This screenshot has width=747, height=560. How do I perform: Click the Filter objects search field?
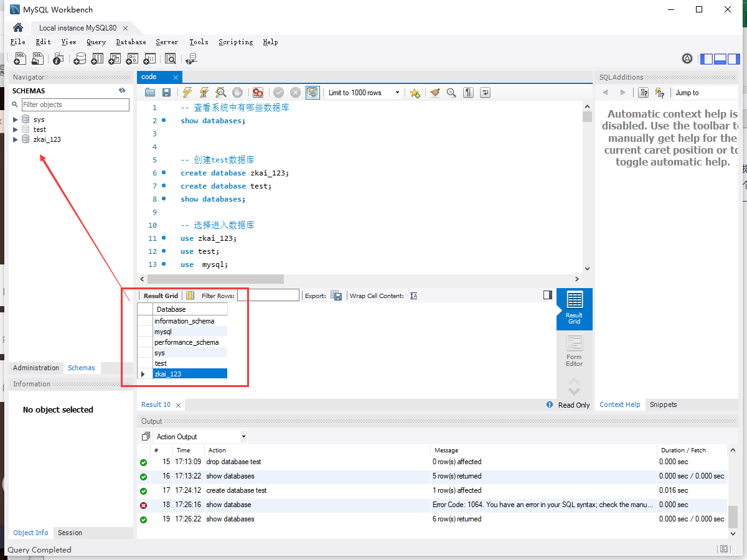tap(75, 105)
